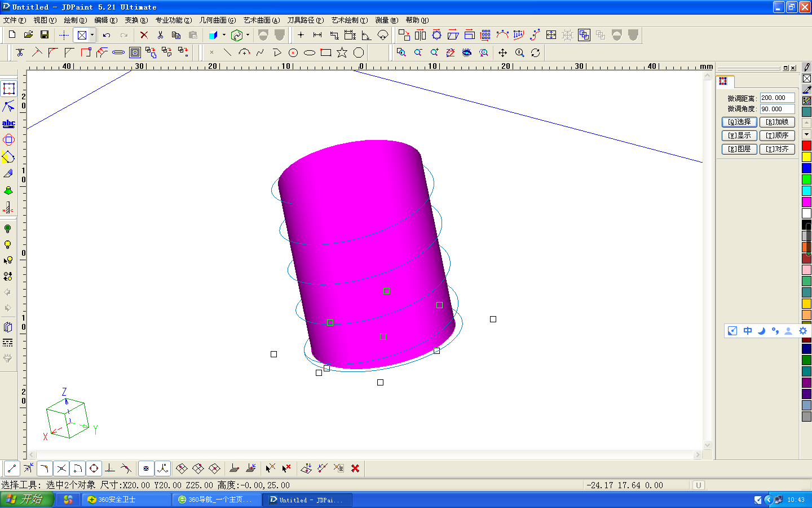Select the Spline curve tool
The height and width of the screenshot is (508, 812).
261,52
